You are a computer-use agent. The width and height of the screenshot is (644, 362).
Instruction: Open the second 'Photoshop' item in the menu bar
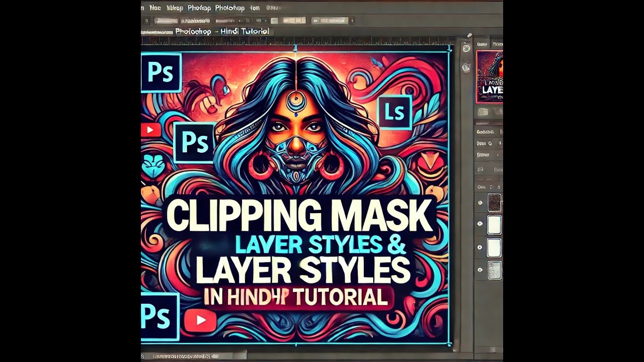coord(229,8)
